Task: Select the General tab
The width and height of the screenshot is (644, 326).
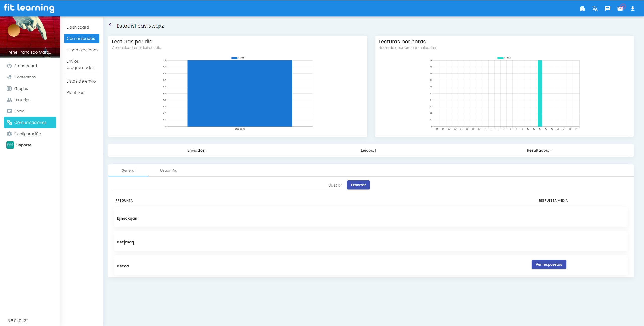Action: 128,170
